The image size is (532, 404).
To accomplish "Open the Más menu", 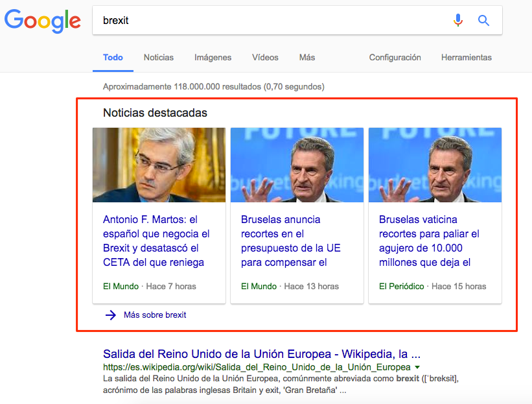I will point(307,57).
